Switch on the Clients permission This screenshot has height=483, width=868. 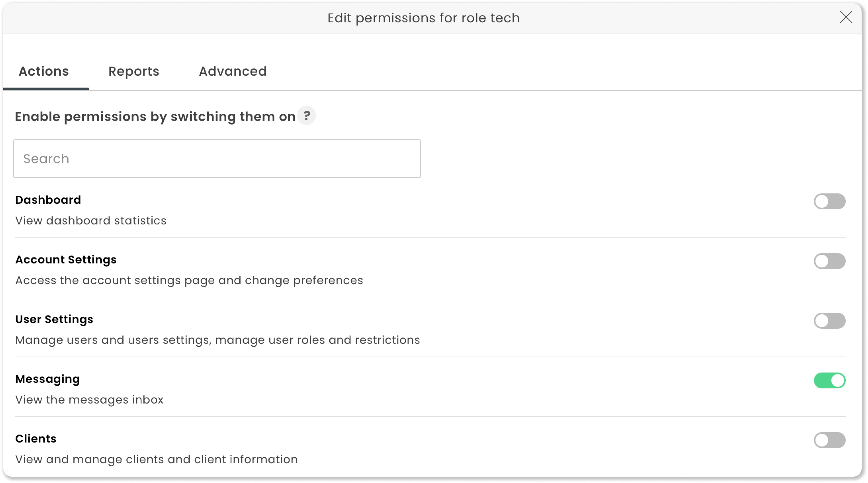(830, 440)
